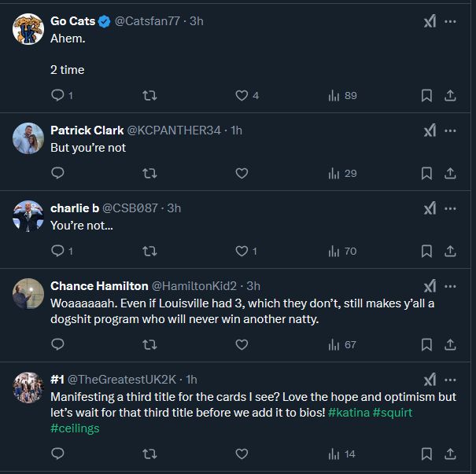The image size is (476, 474).
Task: Reply to the #1 account's post
Action: [x=57, y=454]
